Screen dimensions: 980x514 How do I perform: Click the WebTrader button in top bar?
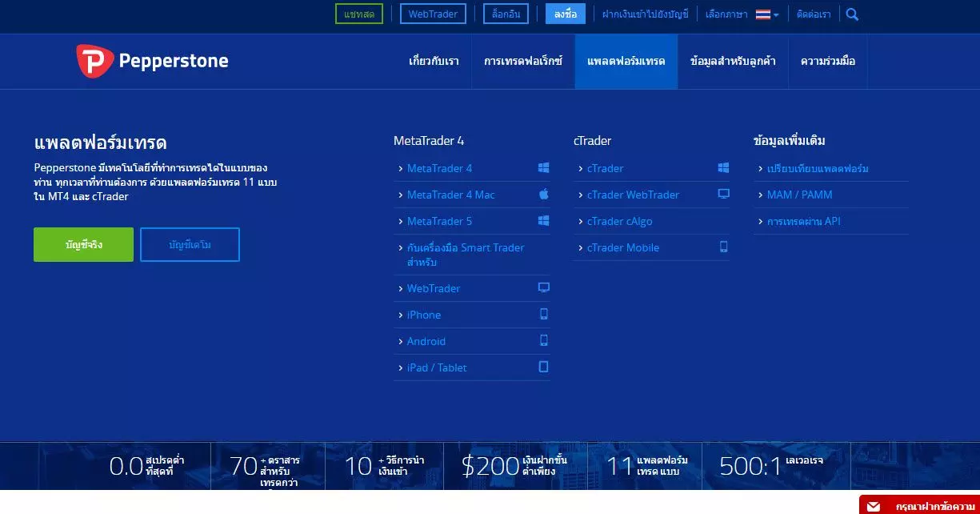[433, 14]
